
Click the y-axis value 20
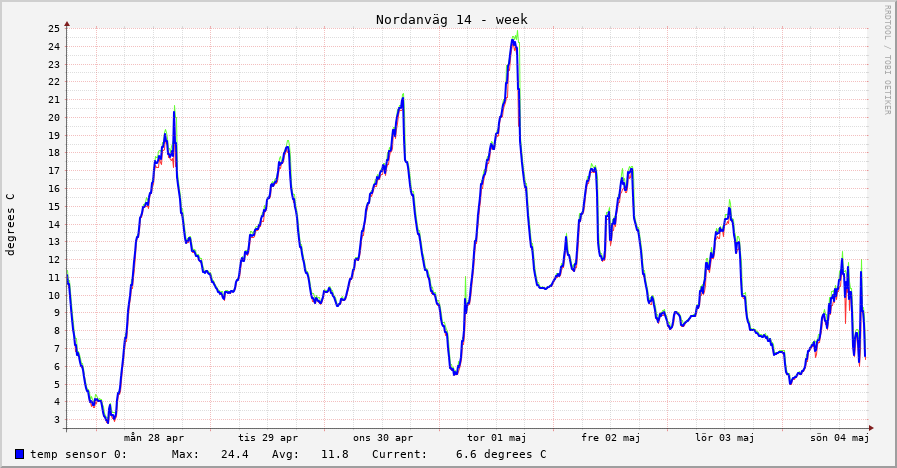click(x=54, y=117)
